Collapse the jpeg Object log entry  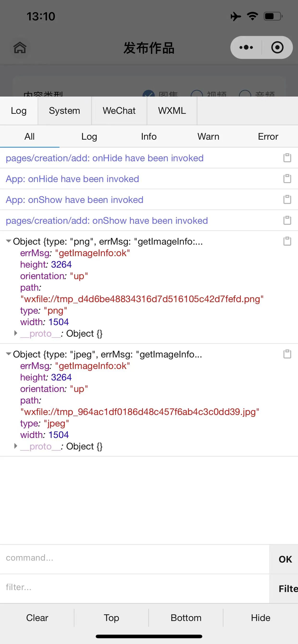pos(9,354)
